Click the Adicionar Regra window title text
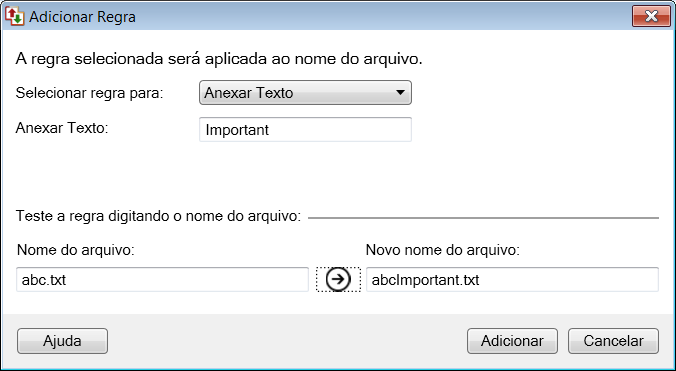 click(82, 17)
